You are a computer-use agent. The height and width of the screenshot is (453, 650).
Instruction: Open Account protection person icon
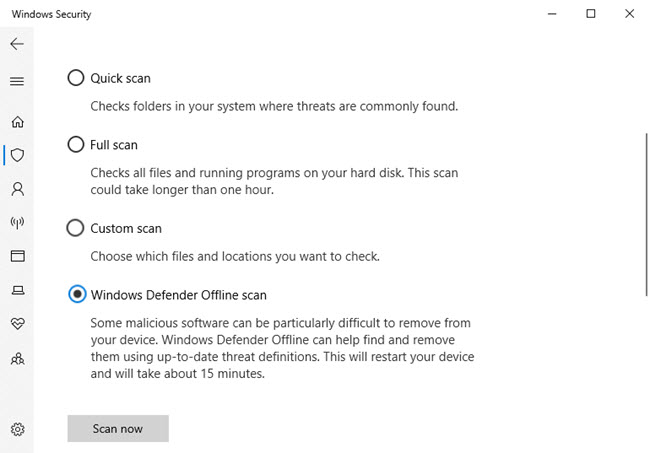coord(17,189)
